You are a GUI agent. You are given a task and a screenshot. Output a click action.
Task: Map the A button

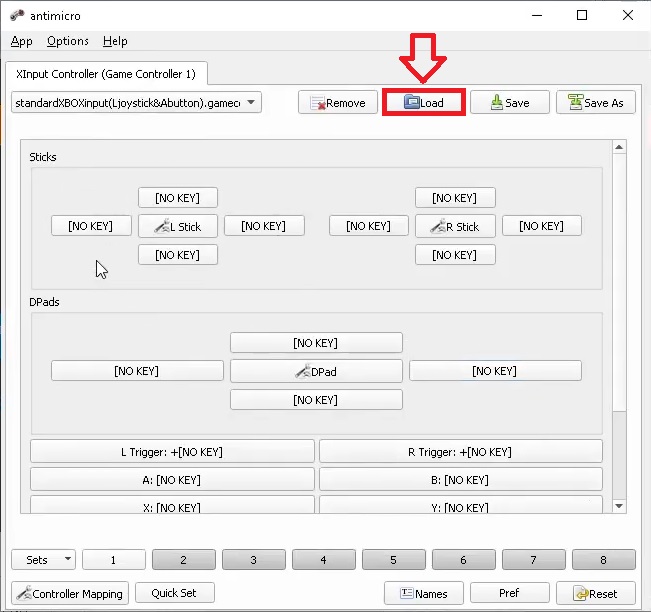tap(172, 480)
